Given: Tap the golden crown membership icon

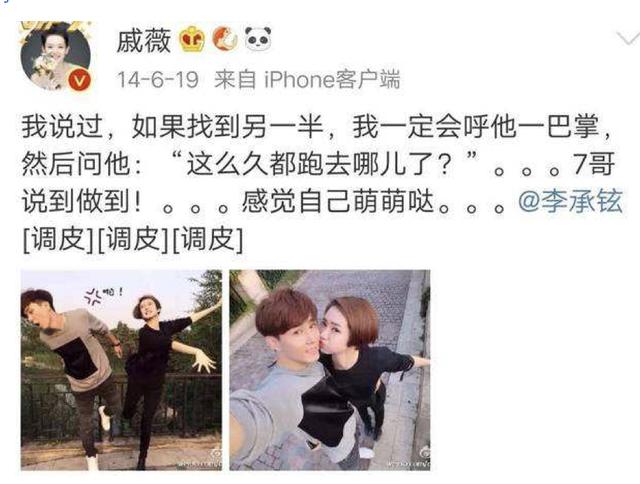Looking at the screenshot, I should point(193,39).
